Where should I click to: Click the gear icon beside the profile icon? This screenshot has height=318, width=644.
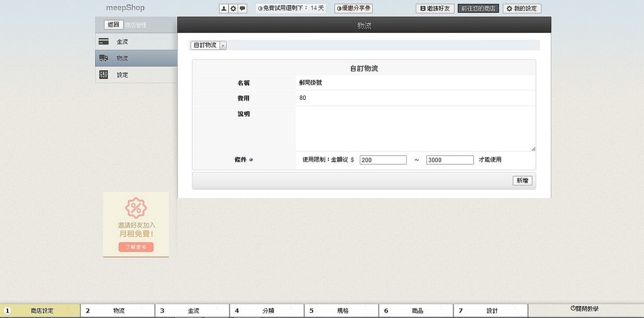coord(233,9)
